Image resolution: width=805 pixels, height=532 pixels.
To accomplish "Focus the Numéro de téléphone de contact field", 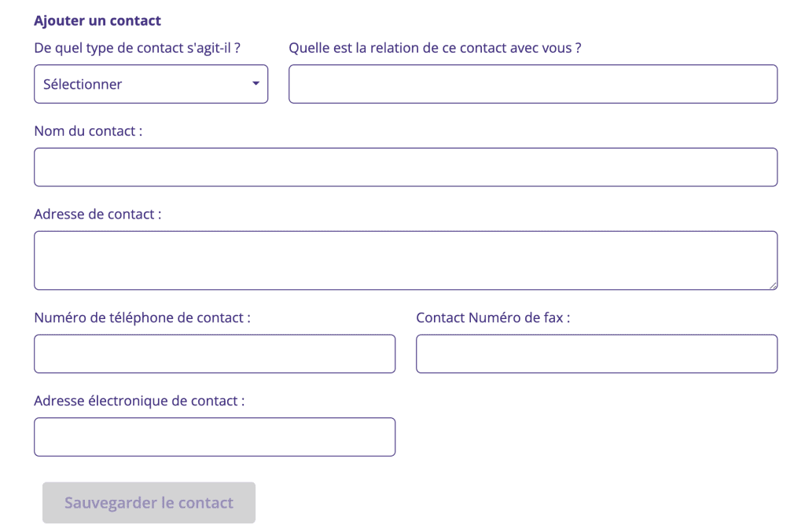I will coord(215,354).
